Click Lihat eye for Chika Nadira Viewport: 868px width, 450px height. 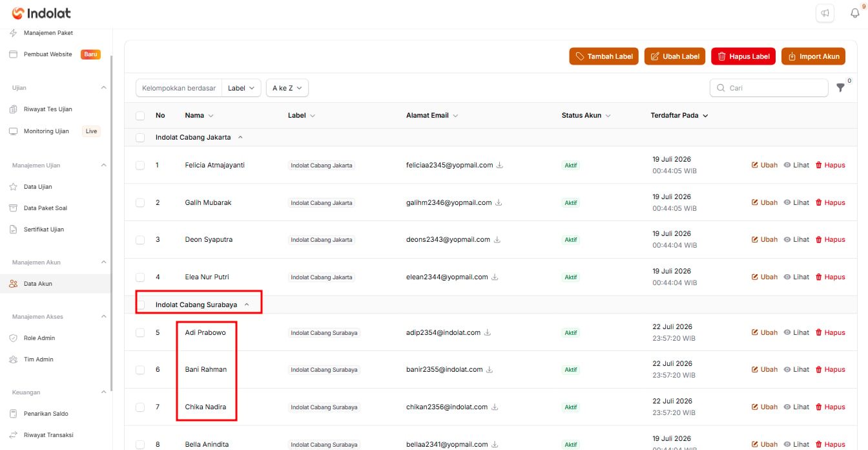pyautogui.click(x=796, y=407)
